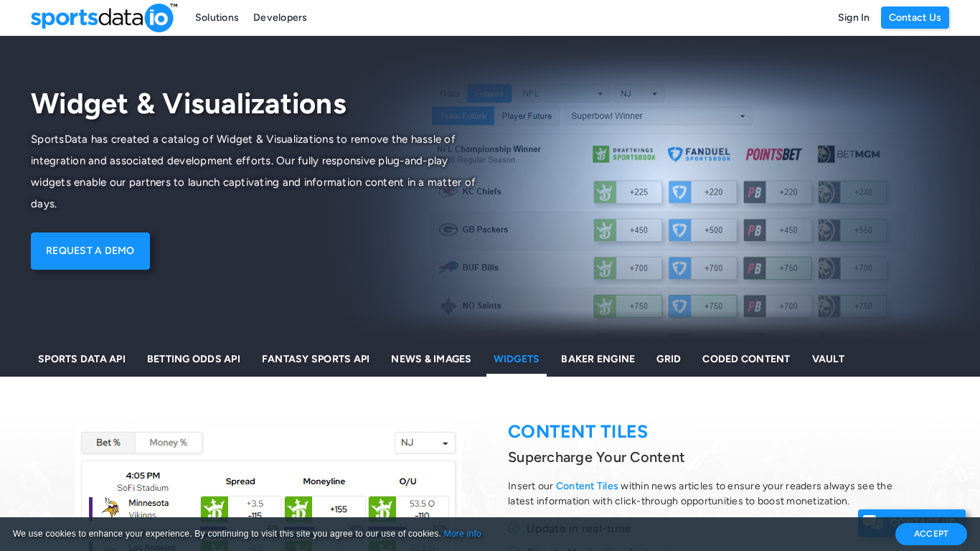980x551 pixels.
Task: Click the BetMGM sportsbook icon
Action: pyautogui.click(x=849, y=154)
